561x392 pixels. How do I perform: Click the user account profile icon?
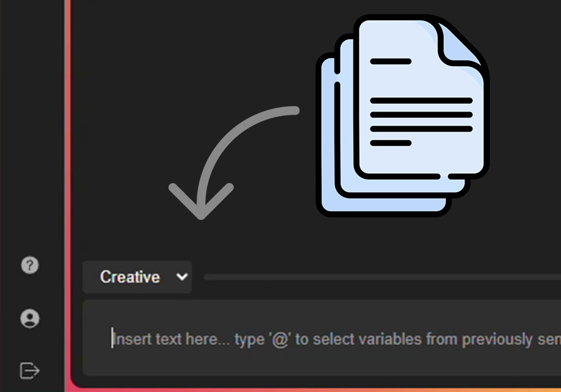(x=29, y=318)
